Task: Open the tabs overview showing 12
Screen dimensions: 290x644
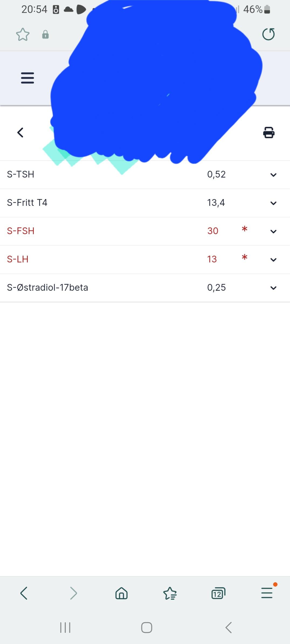Action: (x=218, y=593)
